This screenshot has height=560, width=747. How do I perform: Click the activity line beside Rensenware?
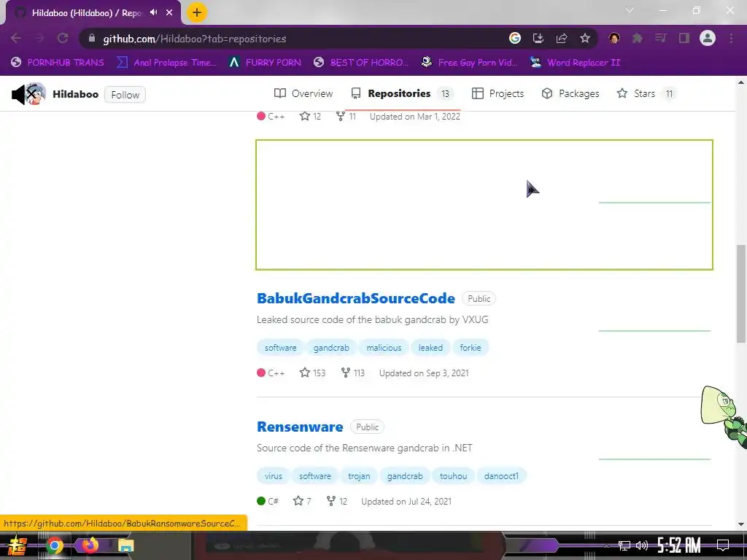[x=654, y=459]
